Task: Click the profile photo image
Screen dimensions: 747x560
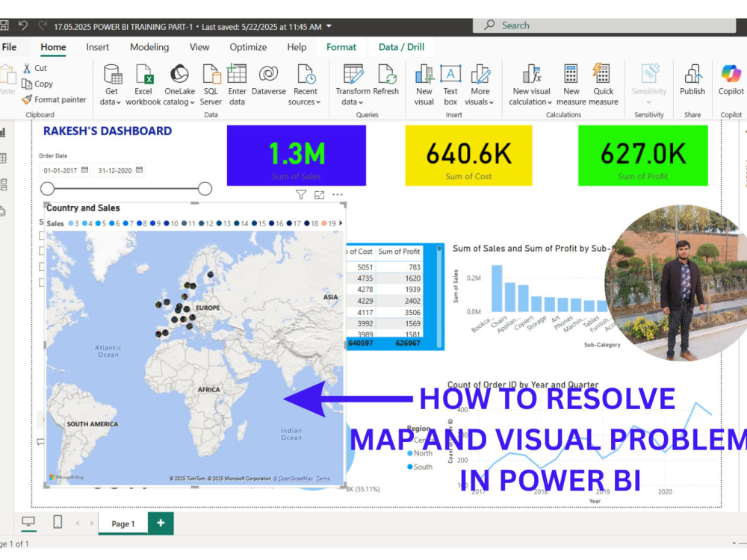Action: pyautogui.click(x=677, y=283)
